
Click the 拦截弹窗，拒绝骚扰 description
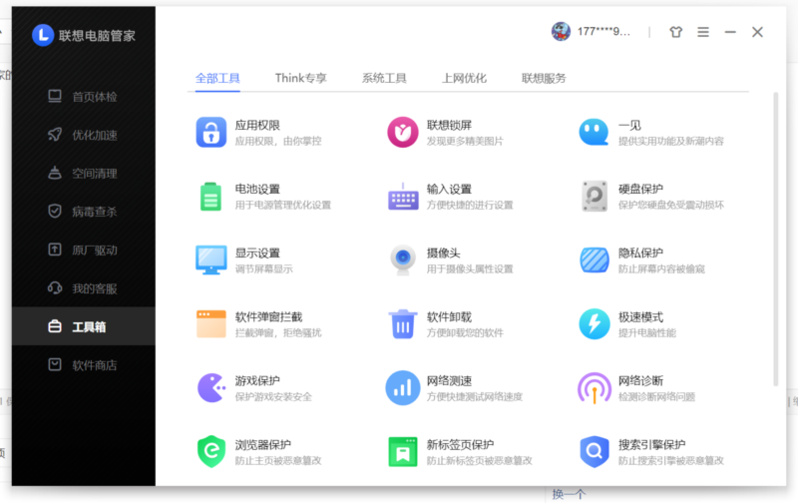(278, 333)
